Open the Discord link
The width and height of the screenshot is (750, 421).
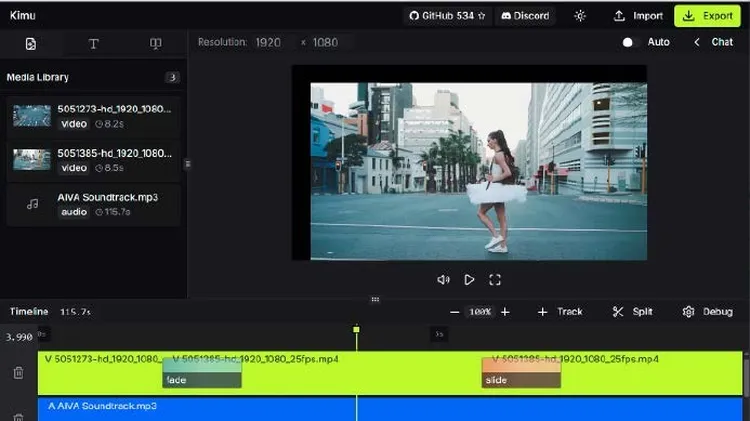[x=526, y=16]
